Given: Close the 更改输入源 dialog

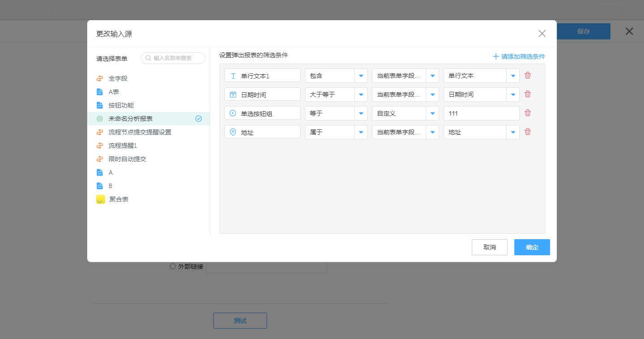Looking at the screenshot, I should pyautogui.click(x=542, y=34).
